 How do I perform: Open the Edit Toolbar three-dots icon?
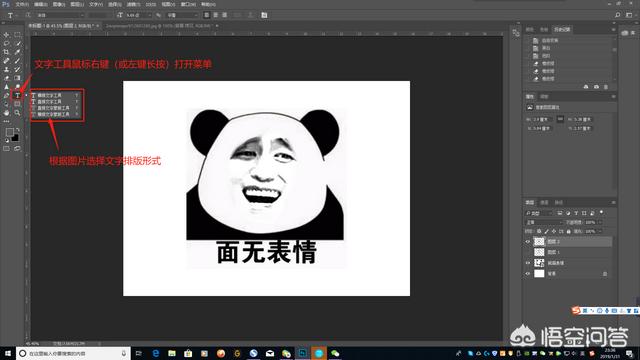[7, 121]
